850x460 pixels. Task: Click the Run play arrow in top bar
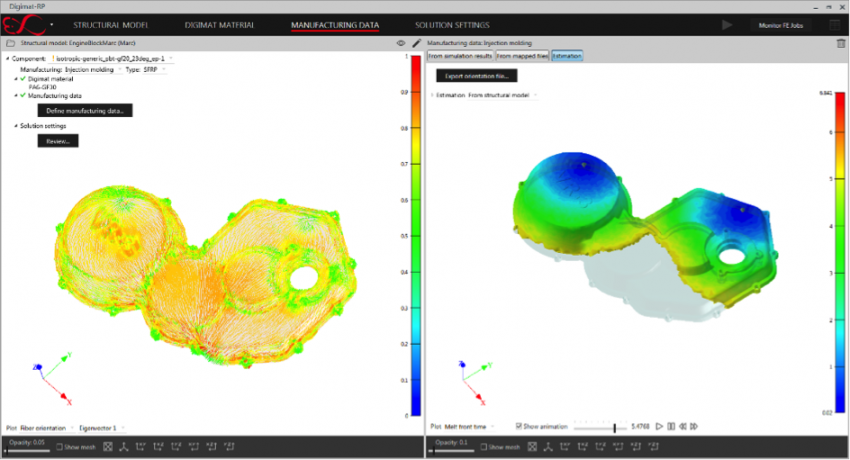click(727, 25)
